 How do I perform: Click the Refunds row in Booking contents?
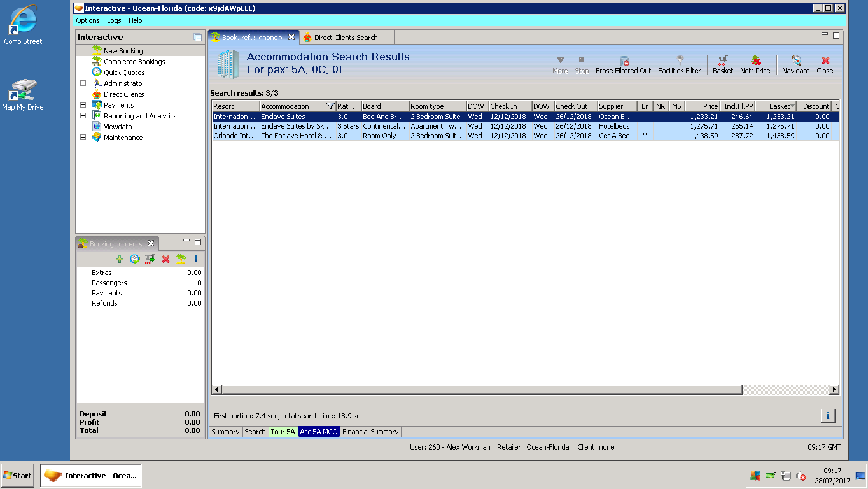click(x=141, y=303)
